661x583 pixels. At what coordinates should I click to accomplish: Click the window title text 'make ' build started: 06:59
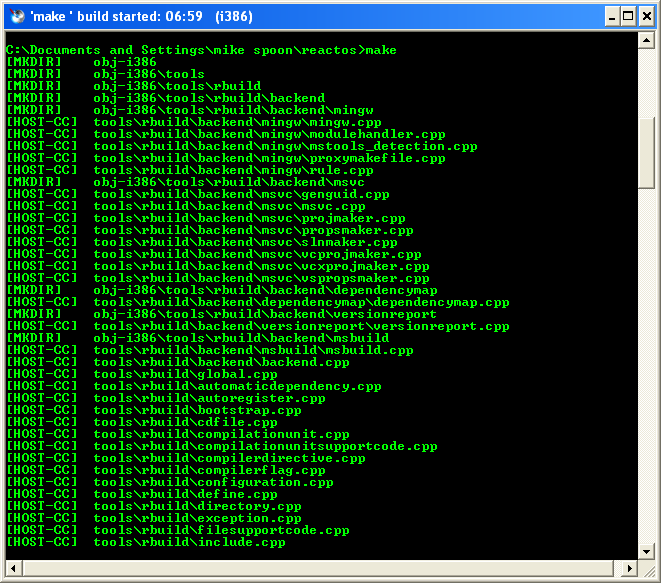(x=116, y=16)
